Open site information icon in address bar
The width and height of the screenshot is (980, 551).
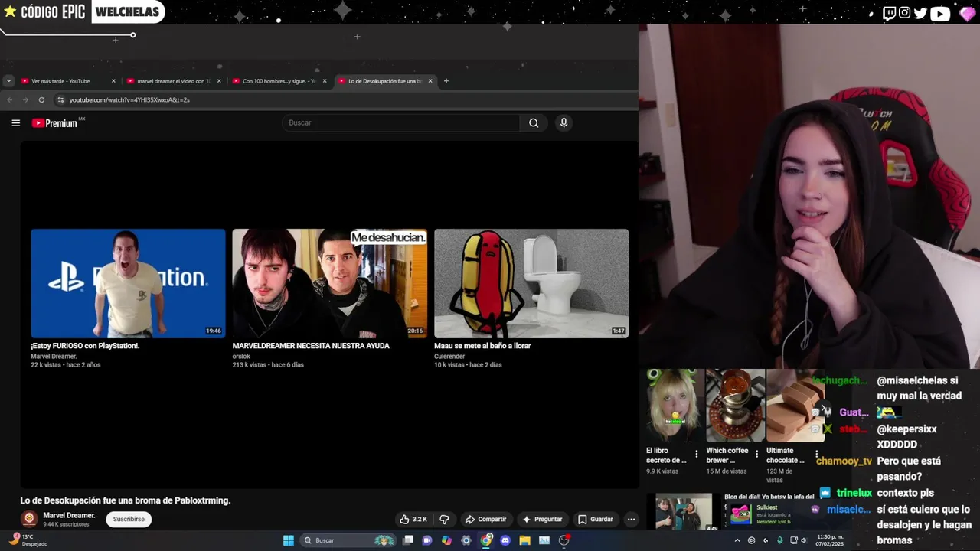tap(60, 99)
